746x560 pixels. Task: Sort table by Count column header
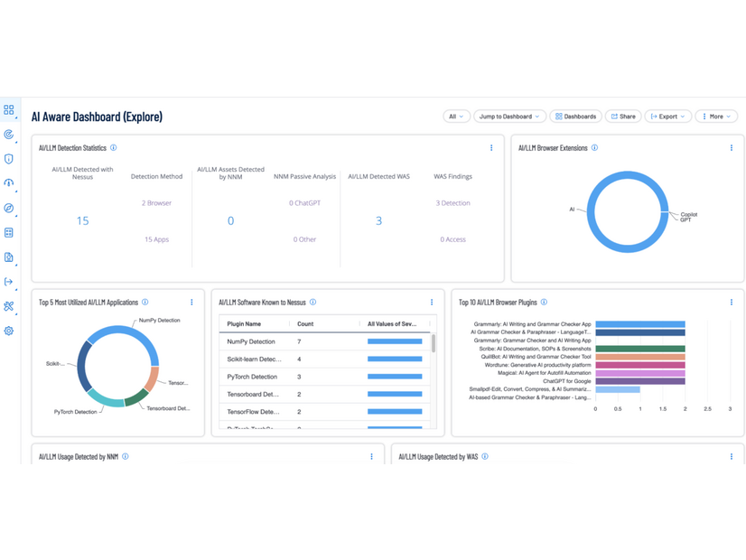305,323
